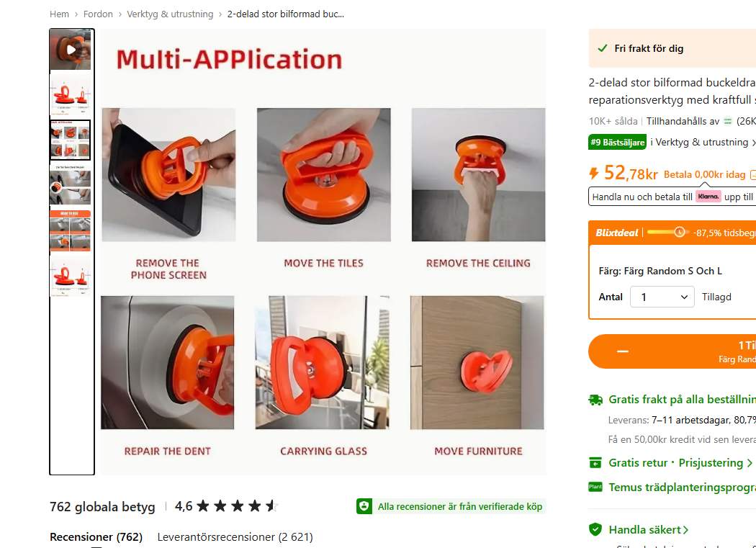The image size is (756, 548).
Task: Play the product video thumbnail
Action: click(71, 50)
